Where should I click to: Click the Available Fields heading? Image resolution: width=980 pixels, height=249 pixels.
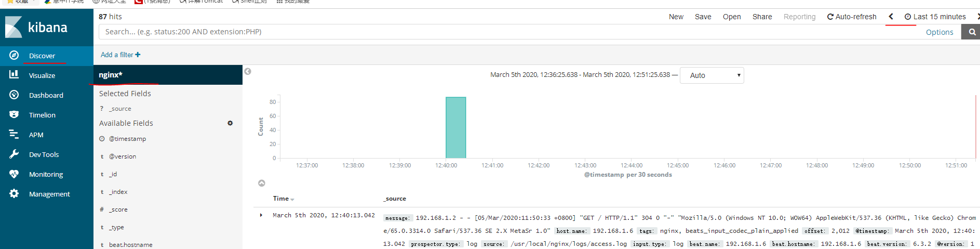click(126, 123)
